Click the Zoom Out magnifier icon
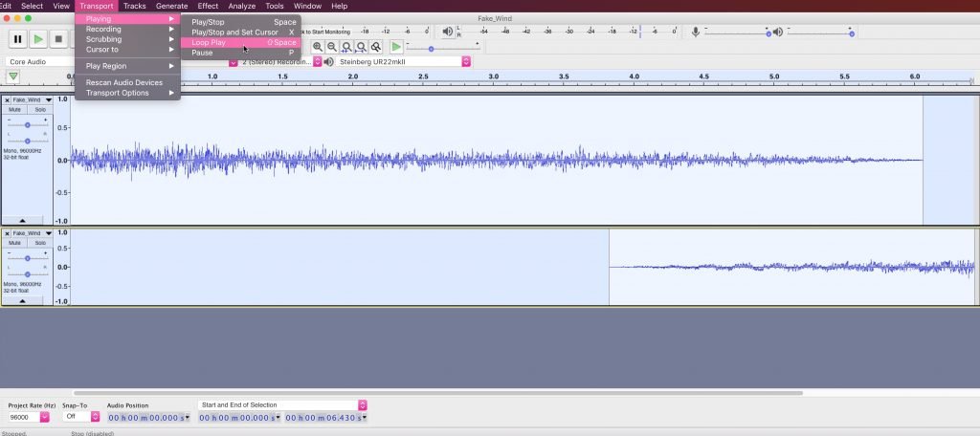Image resolution: width=980 pixels, height=436 pixels. click(332, 47)
